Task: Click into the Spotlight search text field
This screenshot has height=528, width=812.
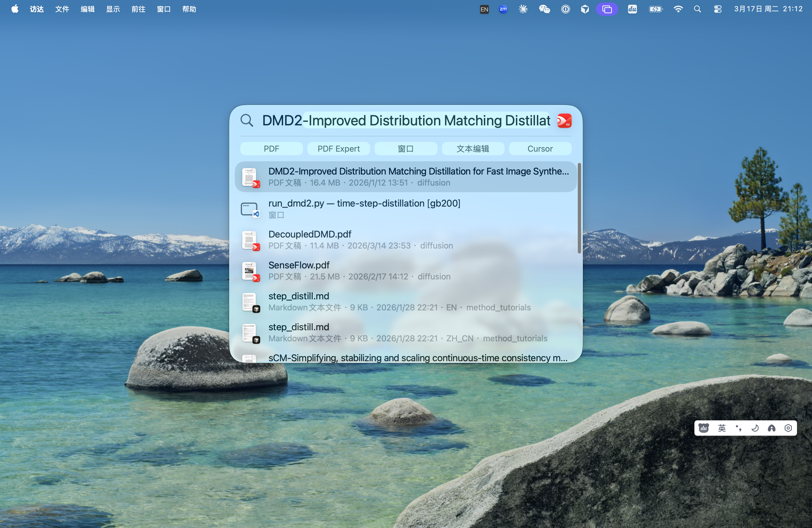Action: point(405,121)
